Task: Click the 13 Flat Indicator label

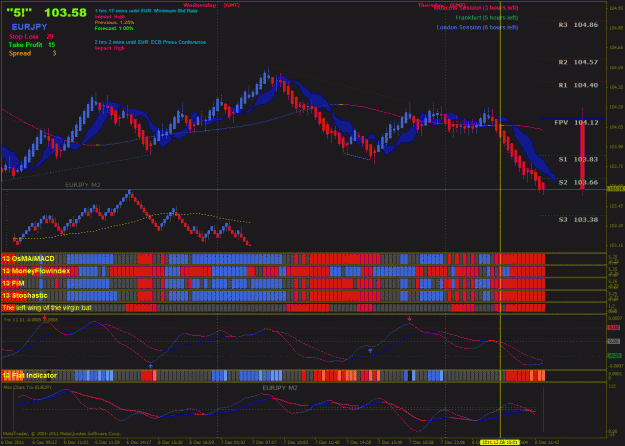Action: click(29, 375)
